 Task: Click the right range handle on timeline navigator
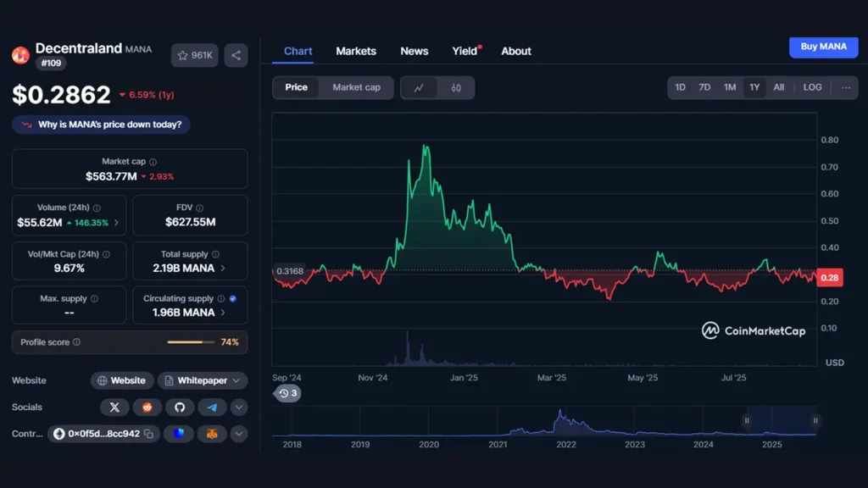pos(815,420)
